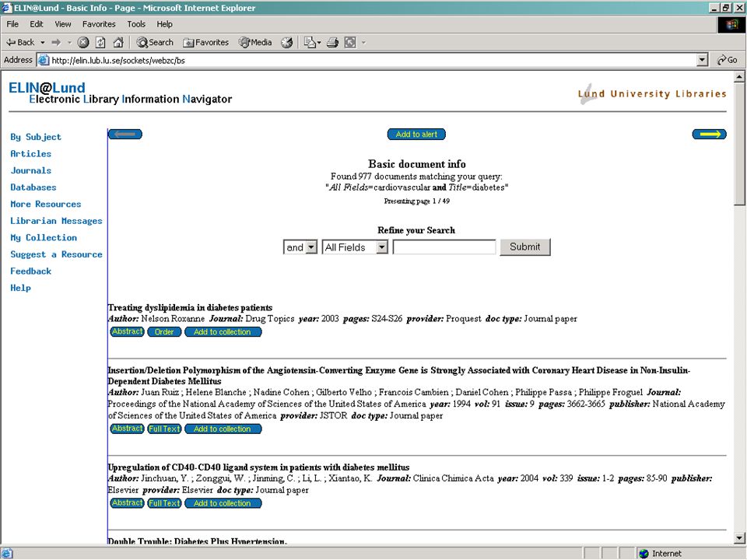Click the ELIN@Lund logo
The image size is (747, 560).
[x=47, y=88]
